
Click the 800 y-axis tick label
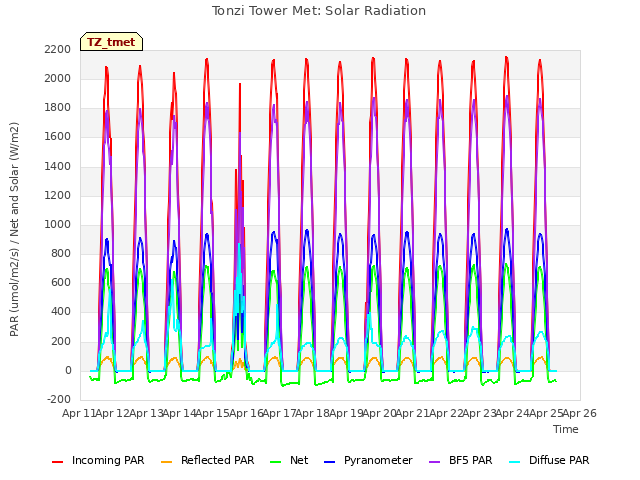[x=61, y=253]
